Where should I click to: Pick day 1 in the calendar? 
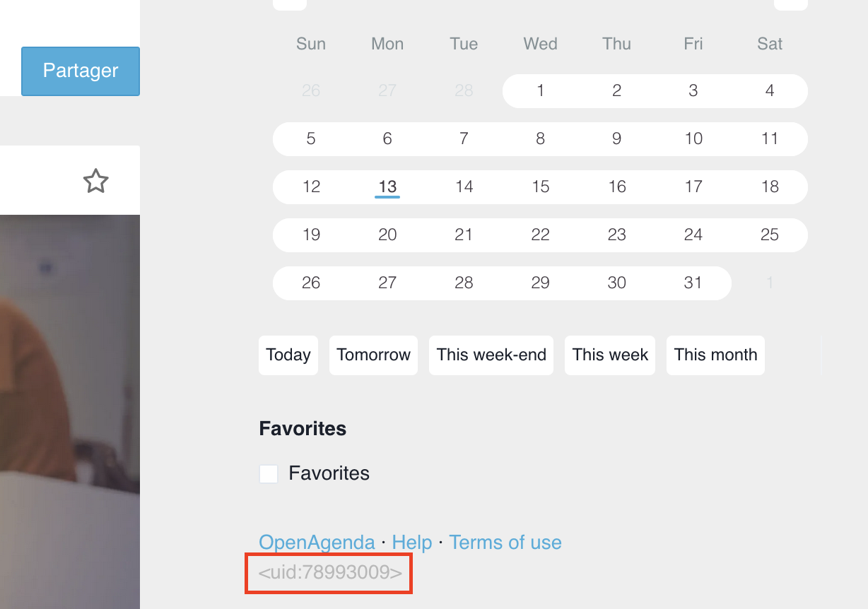(x=541, y=90)
